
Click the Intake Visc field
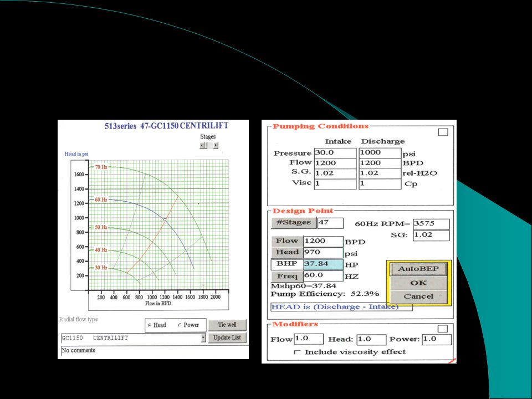click(x=335, y=184)
